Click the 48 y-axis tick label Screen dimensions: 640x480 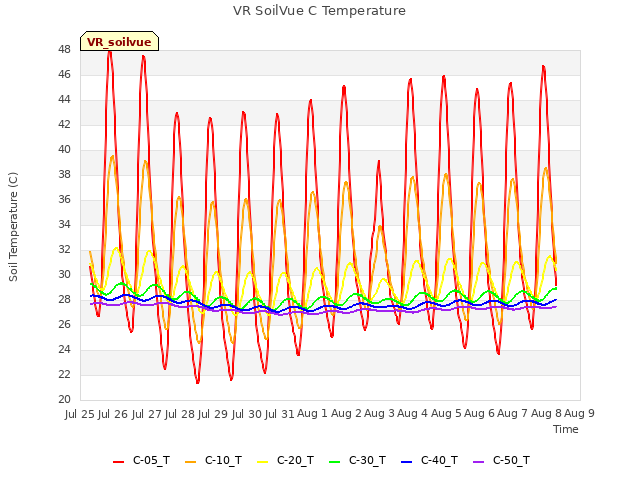coord(64,49)
